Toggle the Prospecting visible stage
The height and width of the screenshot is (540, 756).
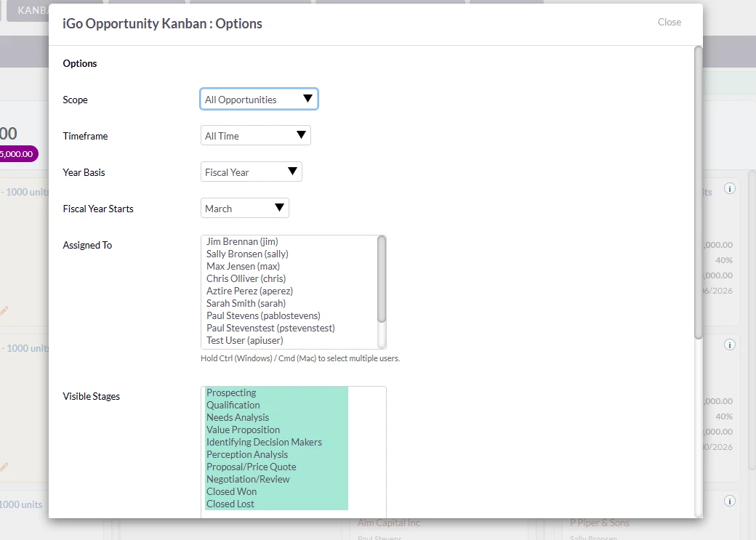click(x=231, y=392)
